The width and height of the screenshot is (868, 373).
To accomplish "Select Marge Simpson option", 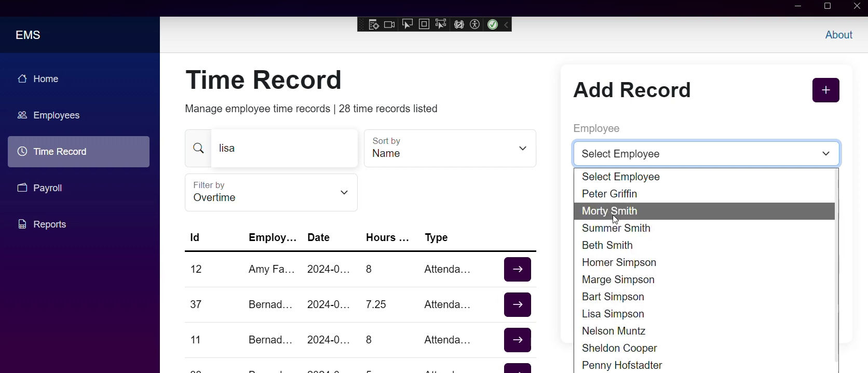I will point(704,280).
